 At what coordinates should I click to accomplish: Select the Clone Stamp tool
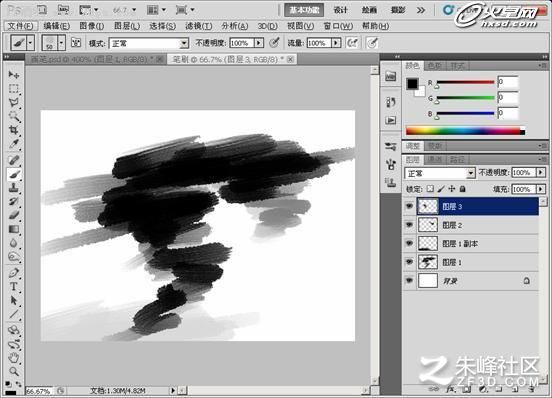[x=14, y=188]
